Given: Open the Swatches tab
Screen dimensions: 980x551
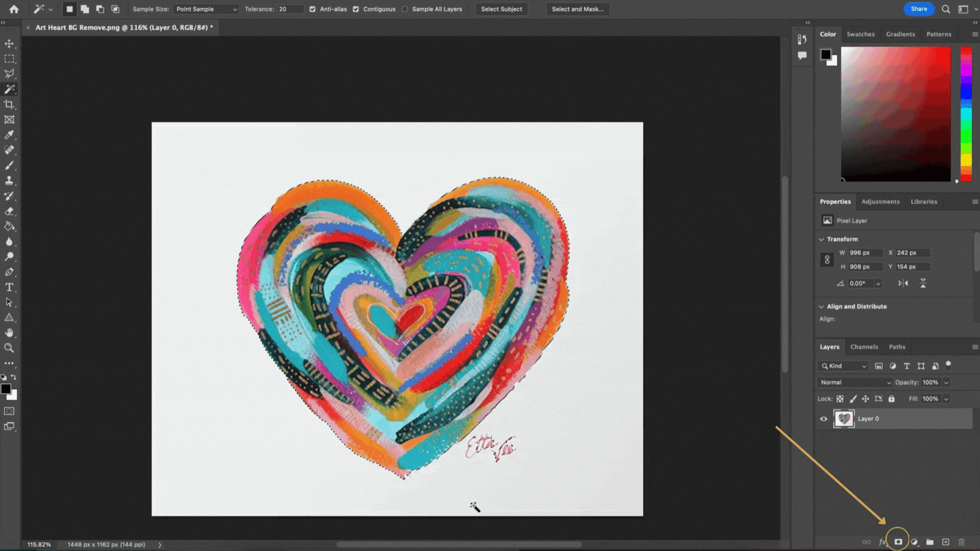Looking at the screenshot, I should pos(861,33).
